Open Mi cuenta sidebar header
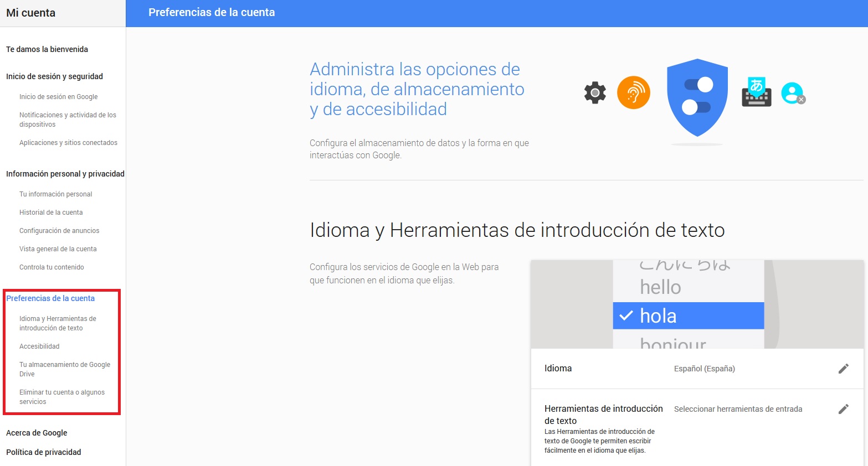Image resolution: width=868 pixels, height=466 pixels. [x=30, y=13]
